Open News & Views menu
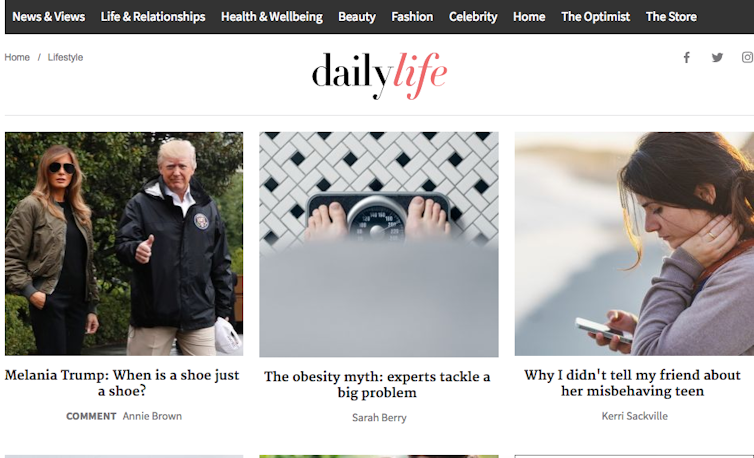The height and width of the screenshot is (458, 754). [x=49, y=17]
